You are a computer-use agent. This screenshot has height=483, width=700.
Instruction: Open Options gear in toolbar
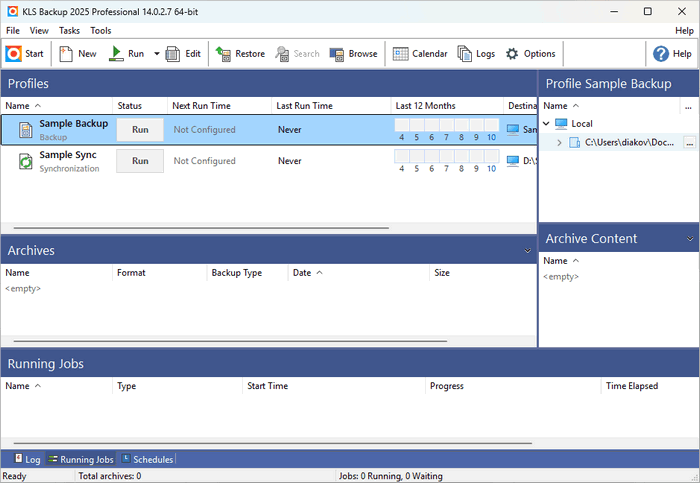tap(530, 54)
